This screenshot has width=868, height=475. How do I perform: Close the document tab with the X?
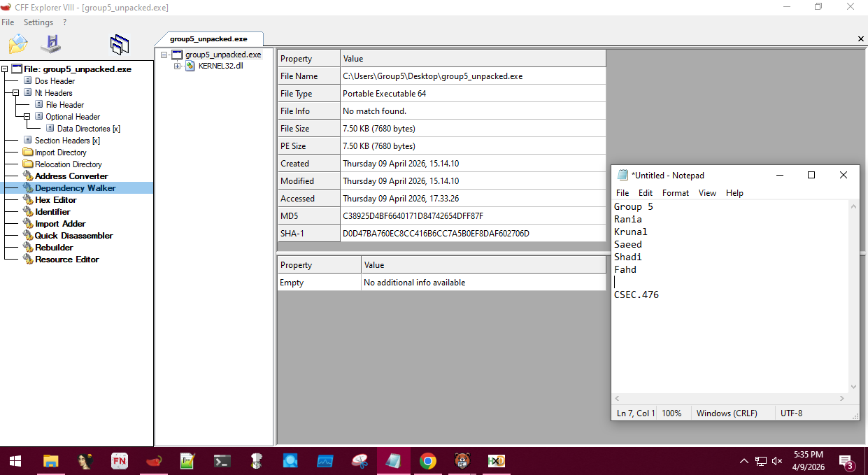click(861, 39)
